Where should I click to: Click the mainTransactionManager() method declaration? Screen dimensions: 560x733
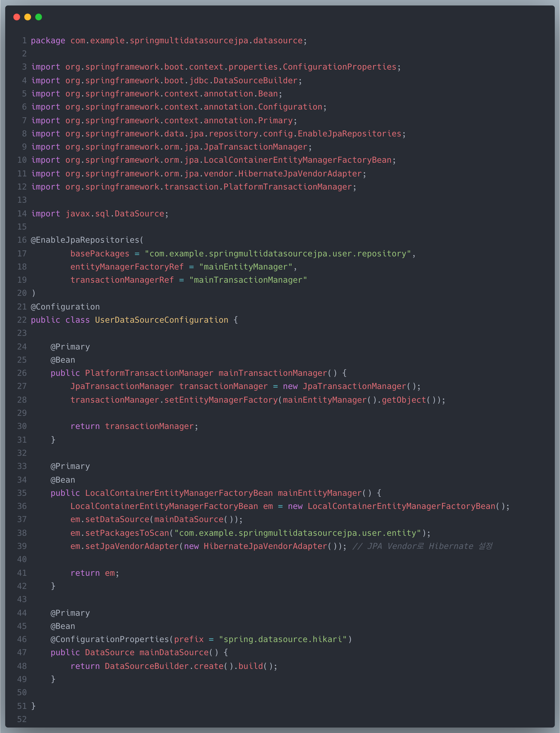[199, 373]
